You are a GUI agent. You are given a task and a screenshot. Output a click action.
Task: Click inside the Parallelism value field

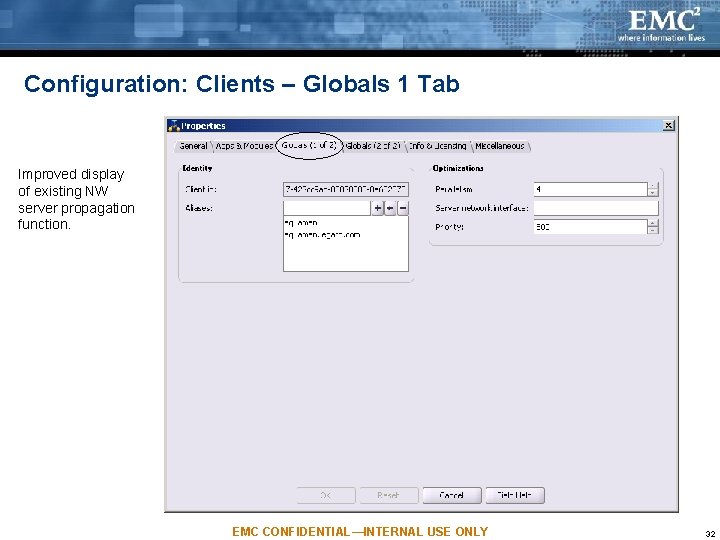(591, 189)
